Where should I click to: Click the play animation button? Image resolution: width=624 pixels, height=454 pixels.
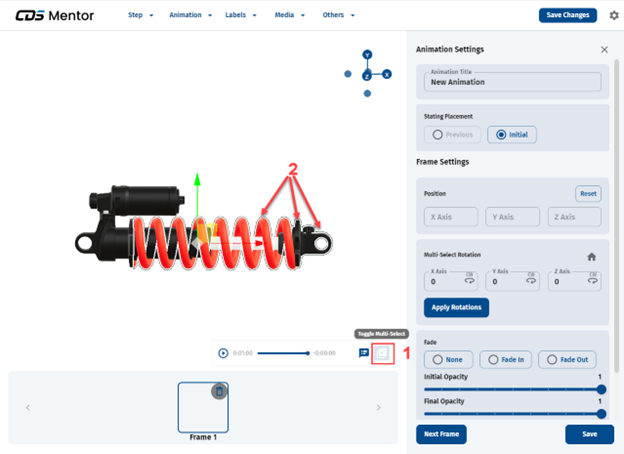click(223, 353)
